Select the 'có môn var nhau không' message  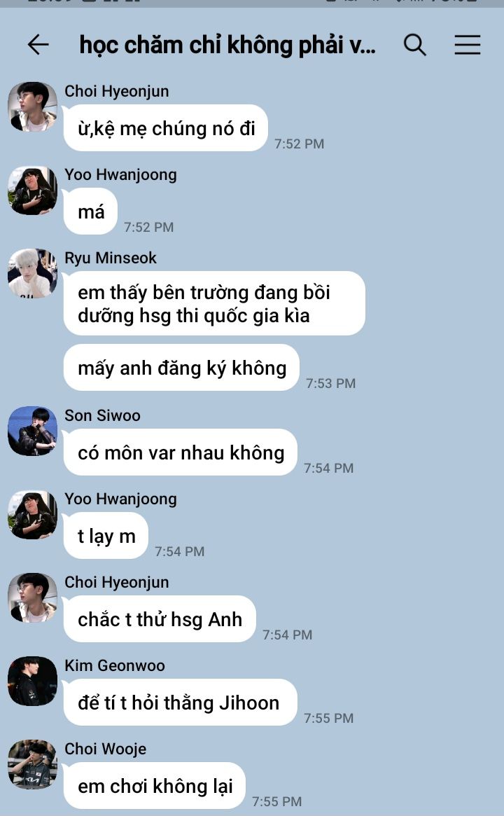point(181,452)
